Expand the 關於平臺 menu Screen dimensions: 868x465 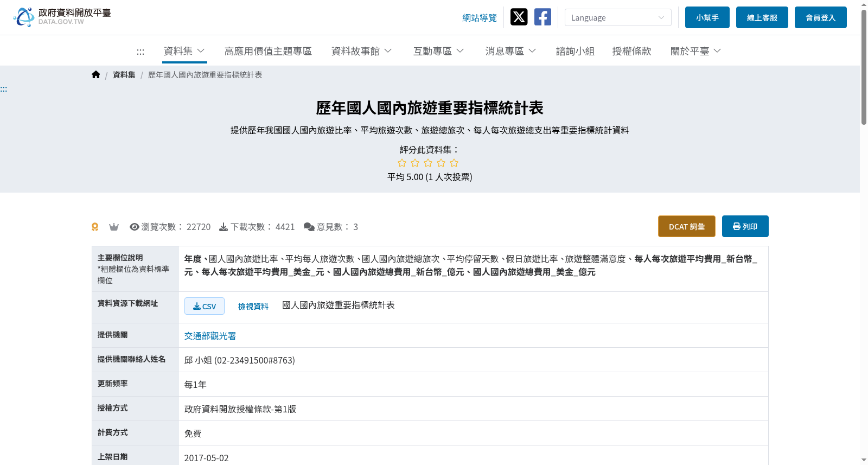tap(695, 51)
